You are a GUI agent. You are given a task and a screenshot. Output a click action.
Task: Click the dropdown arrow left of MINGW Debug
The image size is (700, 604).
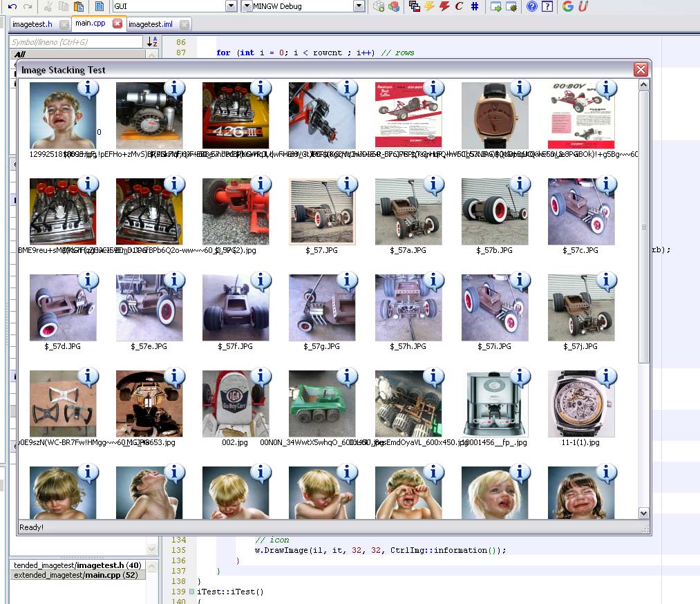[x=247, y=6]
